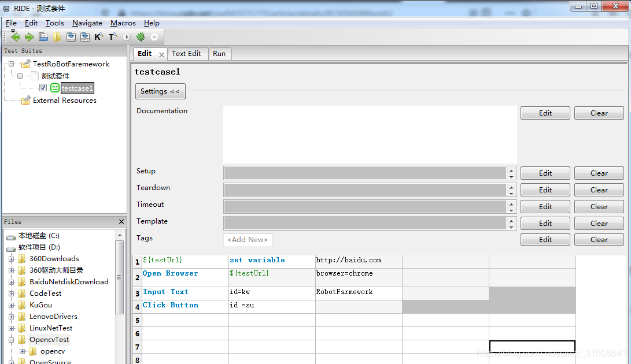Select the 测试套件 suite file icon

[35, 76]
